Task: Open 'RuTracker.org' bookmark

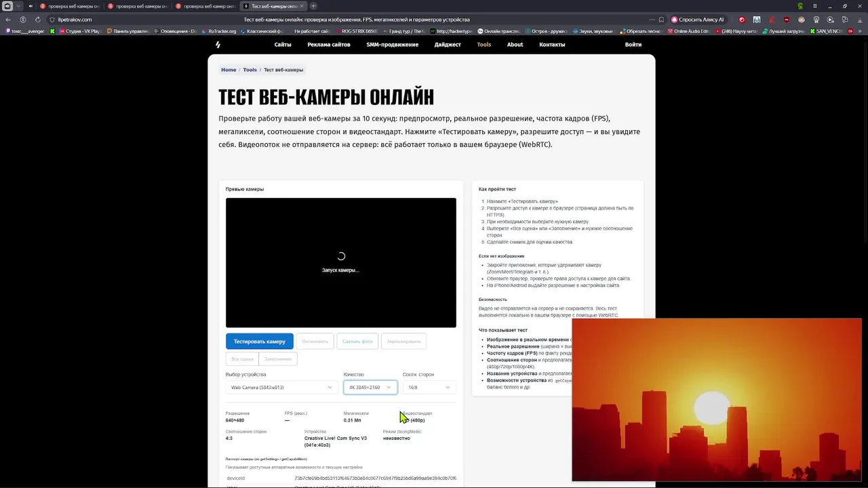Action: pos(218,31)
